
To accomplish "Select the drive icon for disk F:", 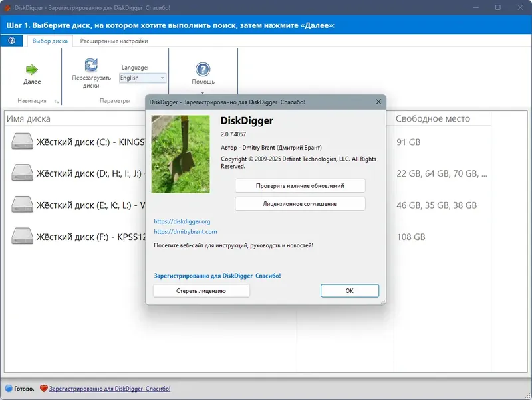I will coord(23,236).
